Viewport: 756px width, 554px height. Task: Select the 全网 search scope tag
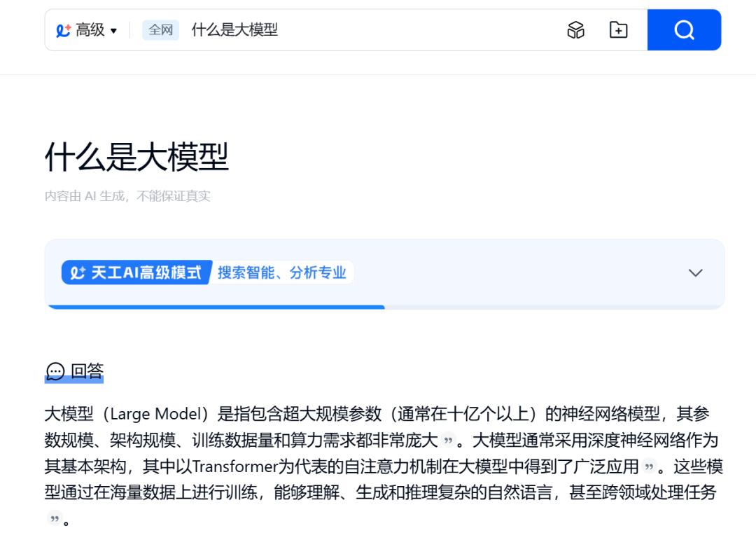click(x=160, y=30)
